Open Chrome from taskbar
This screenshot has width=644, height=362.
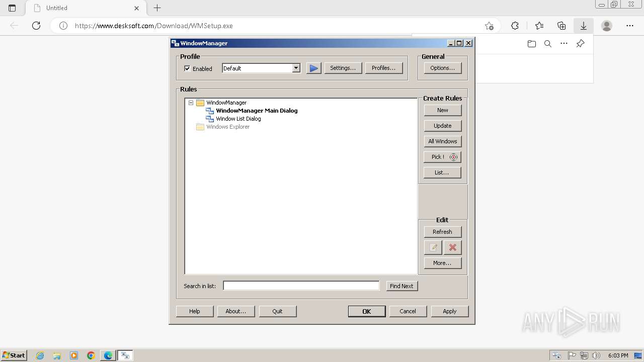(91, 355)
